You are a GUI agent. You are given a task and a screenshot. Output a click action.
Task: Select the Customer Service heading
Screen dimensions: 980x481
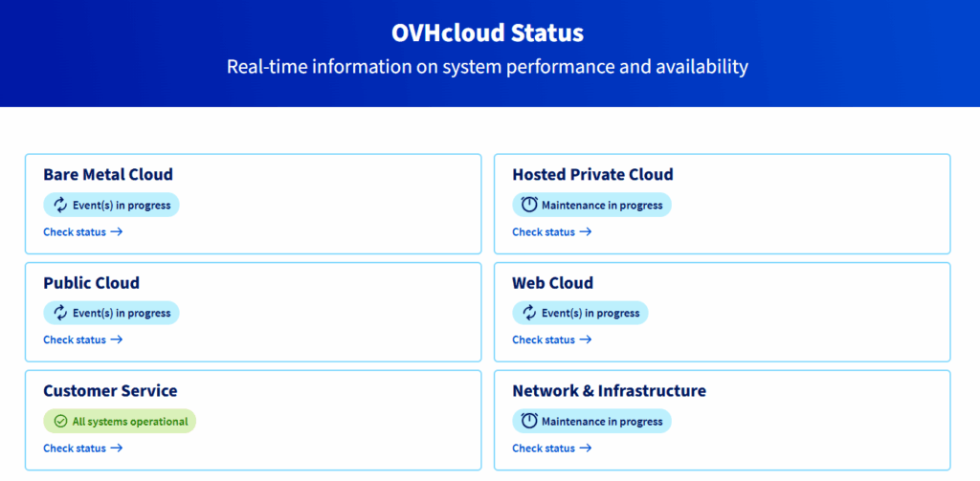point(111,391)
